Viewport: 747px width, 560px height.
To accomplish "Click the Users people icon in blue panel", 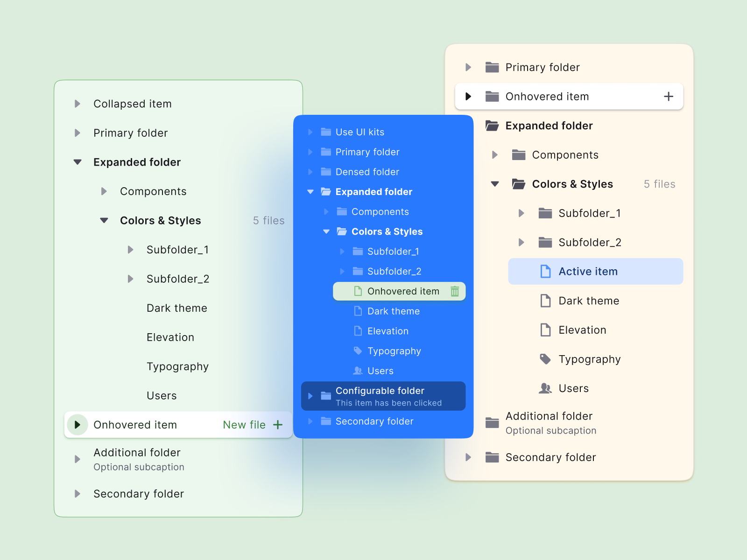I will (x=358, y=371).
